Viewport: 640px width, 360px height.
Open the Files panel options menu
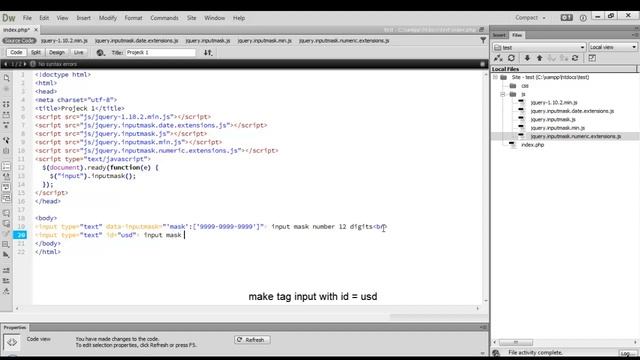coord(635,35)
